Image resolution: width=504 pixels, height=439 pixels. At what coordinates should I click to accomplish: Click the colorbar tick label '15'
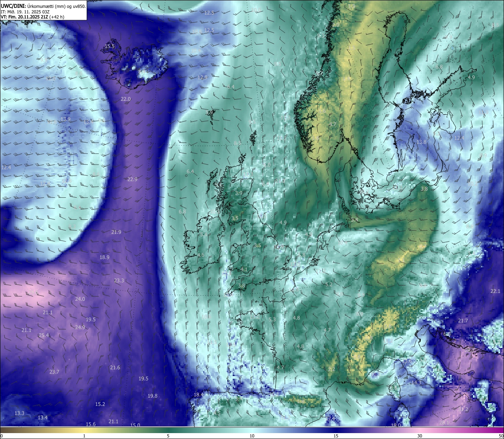tap(336, 436)
